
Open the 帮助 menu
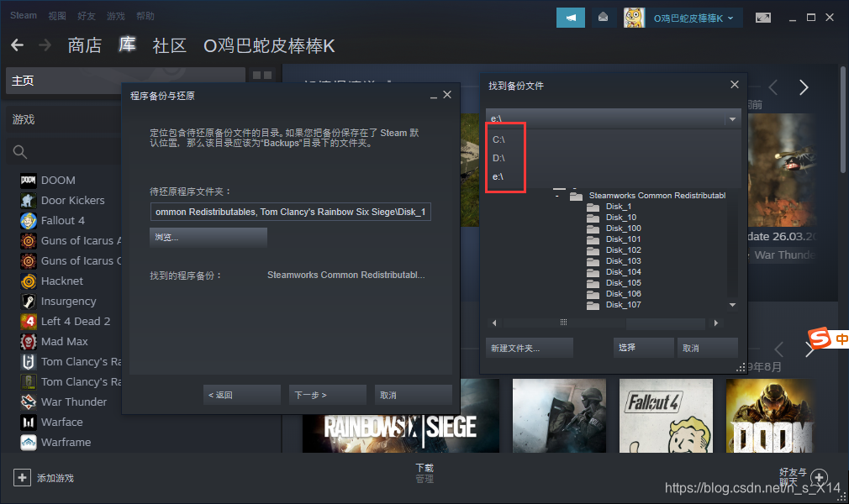[145, 16]
